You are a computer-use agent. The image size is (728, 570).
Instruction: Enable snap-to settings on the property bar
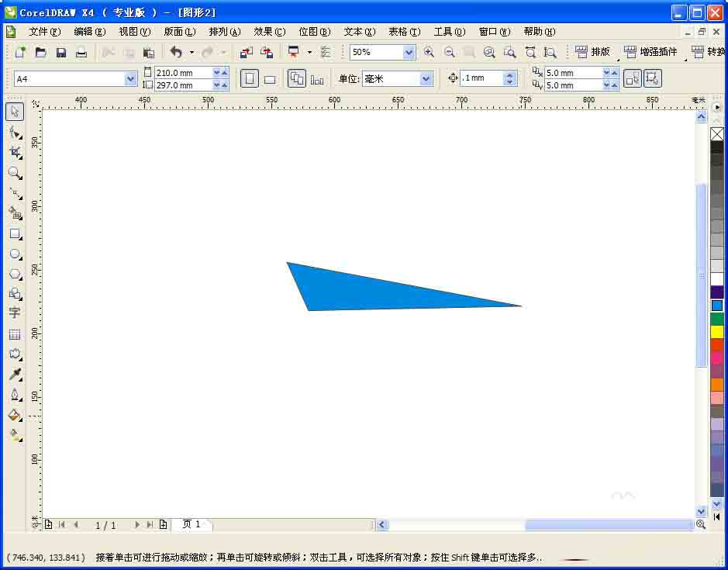coord(326,52)
